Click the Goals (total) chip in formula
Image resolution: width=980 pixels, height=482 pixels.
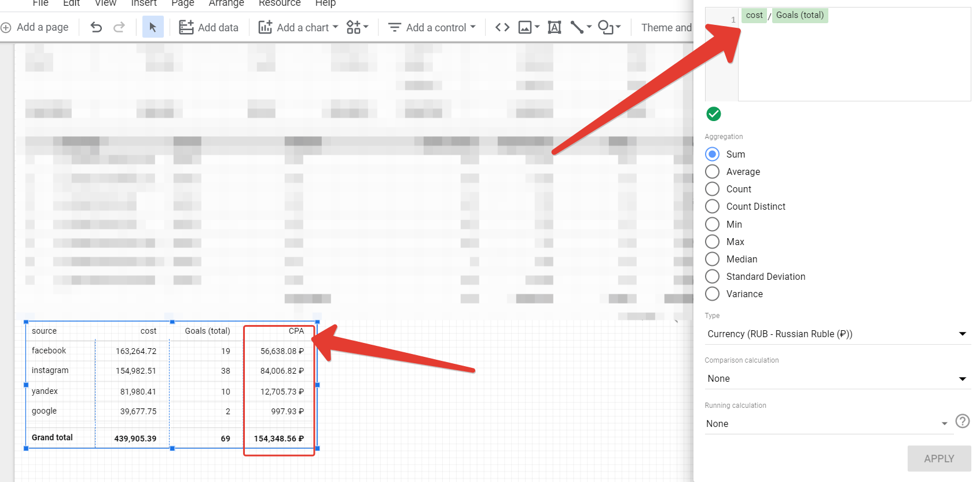pos(800,15)
